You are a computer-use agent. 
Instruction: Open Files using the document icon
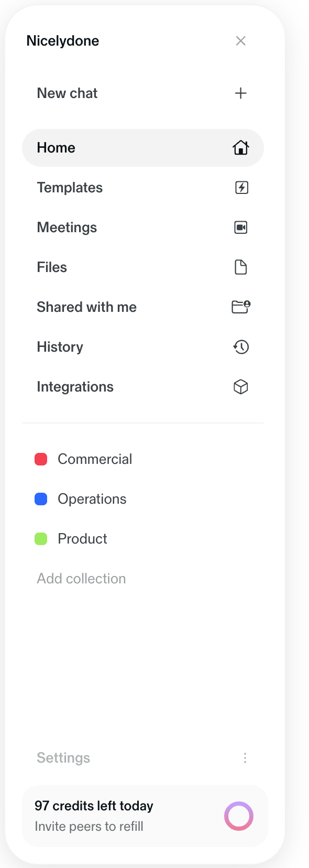(x=240, y=267)
